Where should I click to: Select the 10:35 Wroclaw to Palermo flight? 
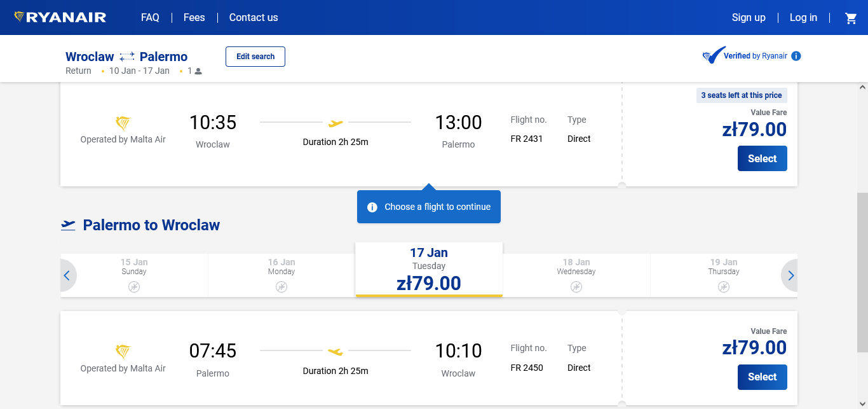pos(763,158)
